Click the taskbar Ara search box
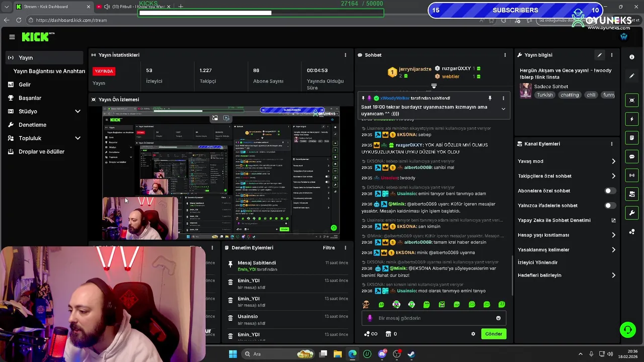This screenshot has width=644, height=362. coord(278,354)
